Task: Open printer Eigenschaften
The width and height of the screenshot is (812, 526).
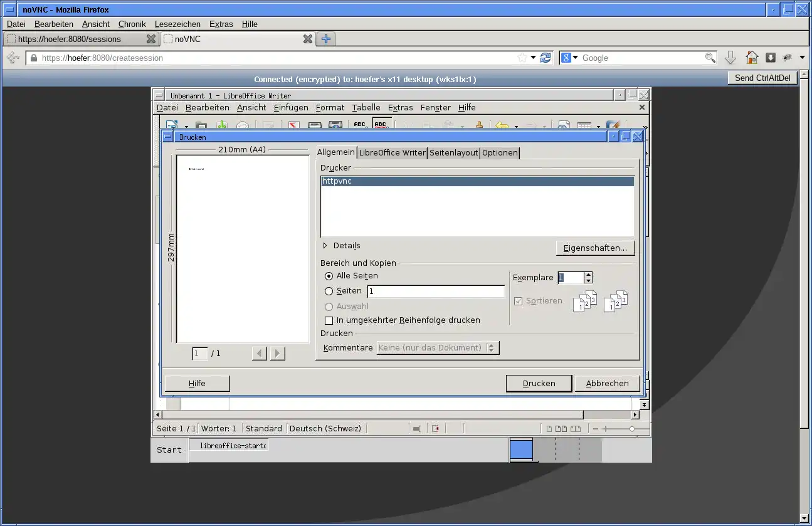Action: pos(595,248)
